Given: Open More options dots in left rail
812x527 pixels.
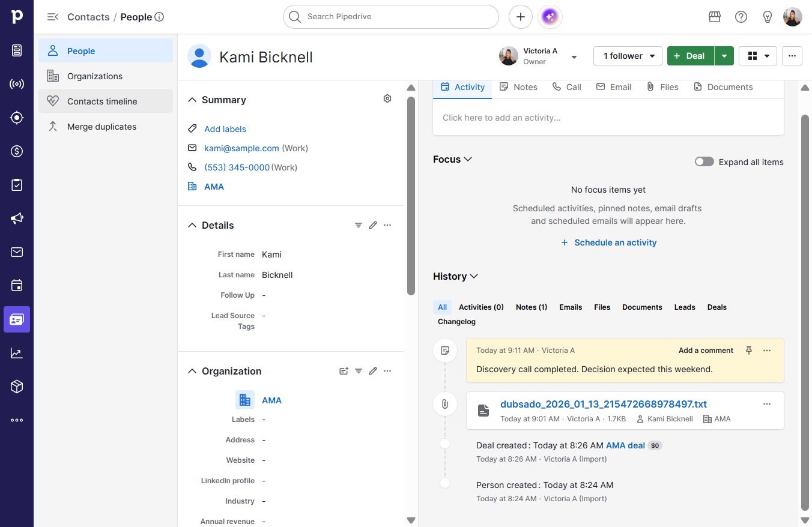Looking at the screenshot, I should [17, 420].
